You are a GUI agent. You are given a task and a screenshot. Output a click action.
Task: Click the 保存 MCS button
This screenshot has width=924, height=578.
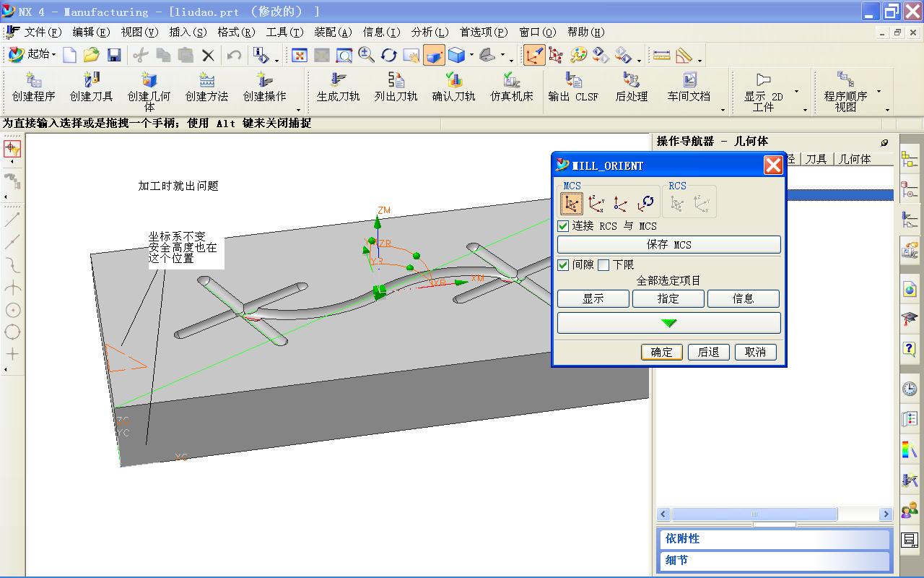(668, 245)
